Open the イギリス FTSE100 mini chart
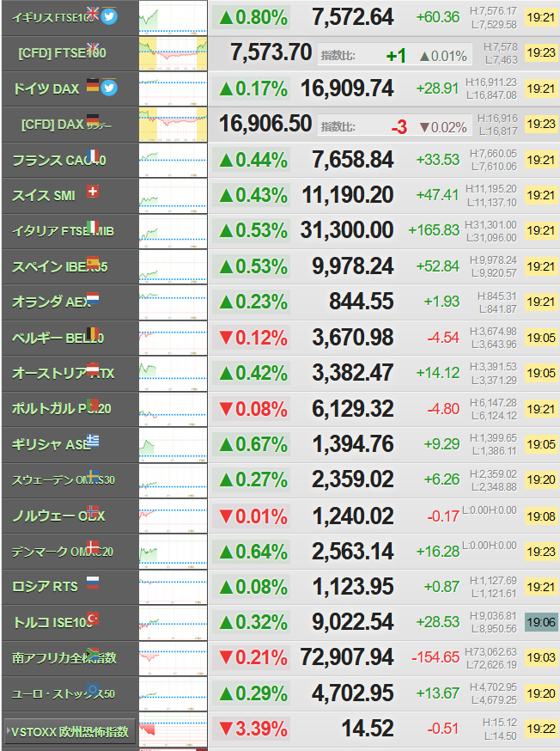The image size is (560, 751). (173, 18)
